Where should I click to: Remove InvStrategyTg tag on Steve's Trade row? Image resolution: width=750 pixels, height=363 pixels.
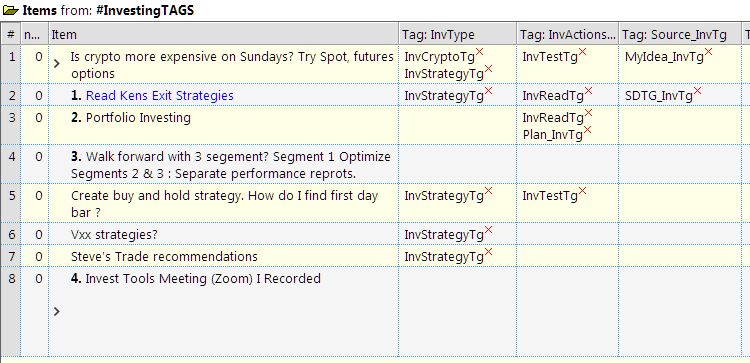pyautogui.click(x=488, y=252)
